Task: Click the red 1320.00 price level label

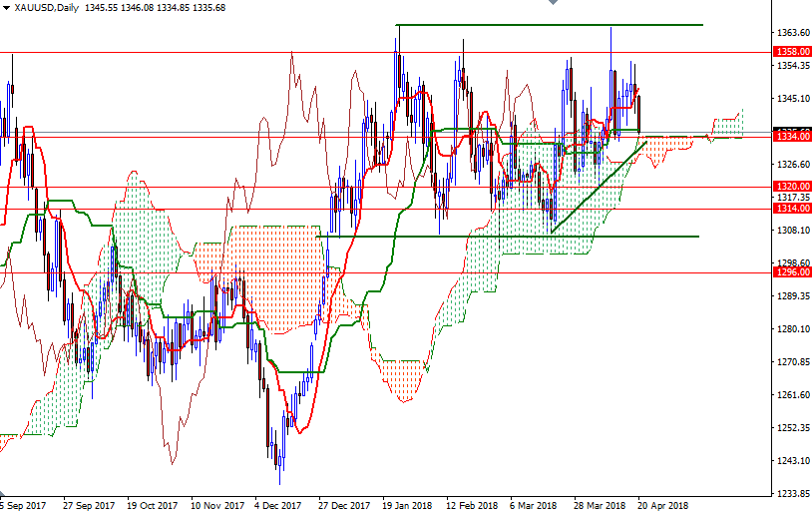Action: [x=792, y=187]
